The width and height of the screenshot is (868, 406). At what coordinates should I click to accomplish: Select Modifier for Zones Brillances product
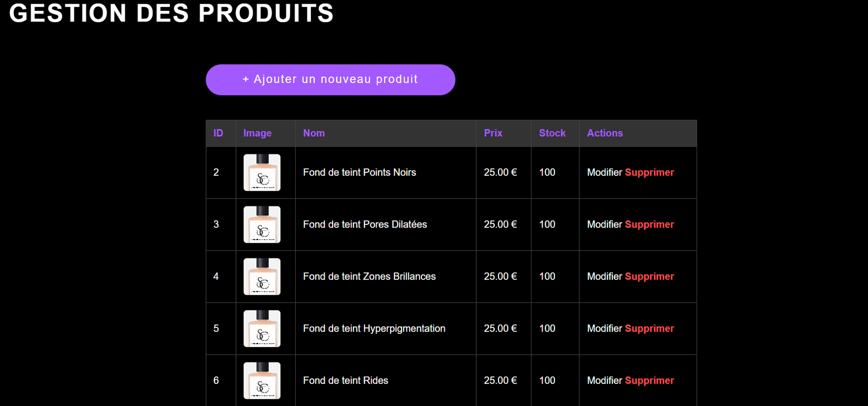pyautogui.click(x=604, y=276)
